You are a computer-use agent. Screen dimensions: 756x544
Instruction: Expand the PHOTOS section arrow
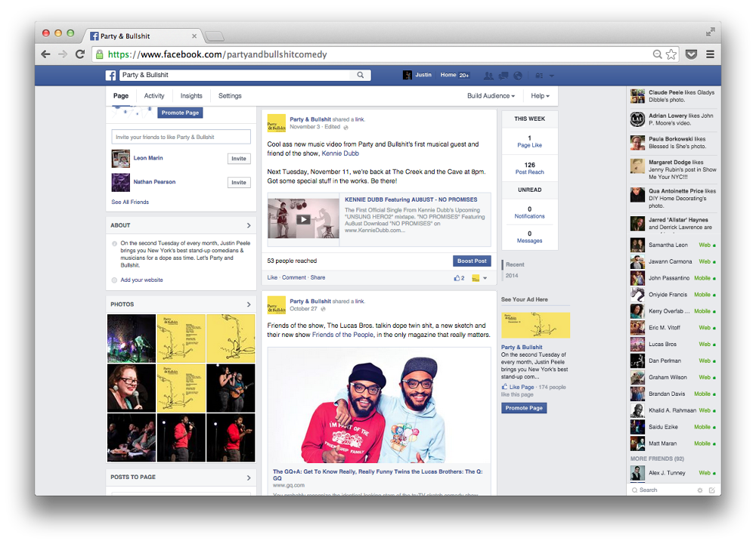tap(249, 304)
